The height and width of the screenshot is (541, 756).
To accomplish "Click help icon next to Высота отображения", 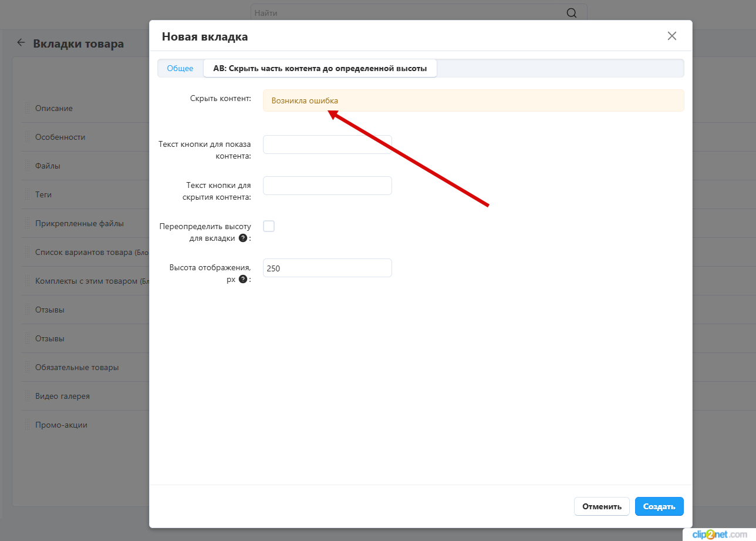I will pos(242,280).
